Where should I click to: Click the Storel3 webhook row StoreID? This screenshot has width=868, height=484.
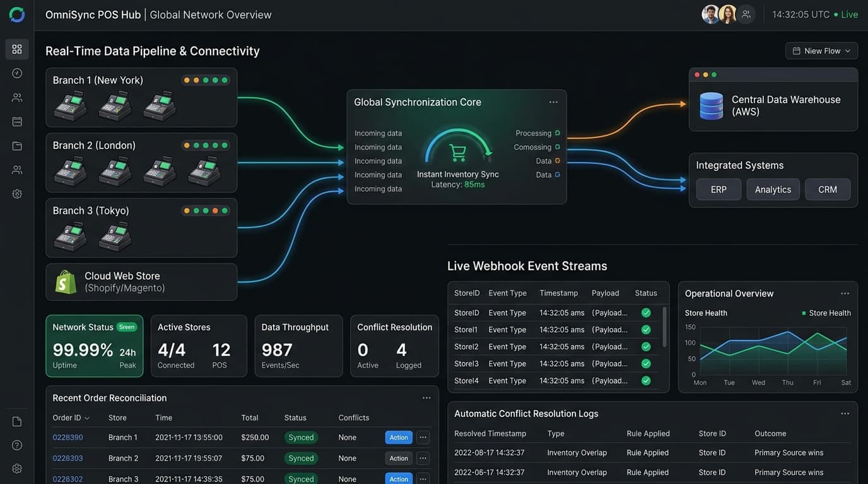pos(466,364)
